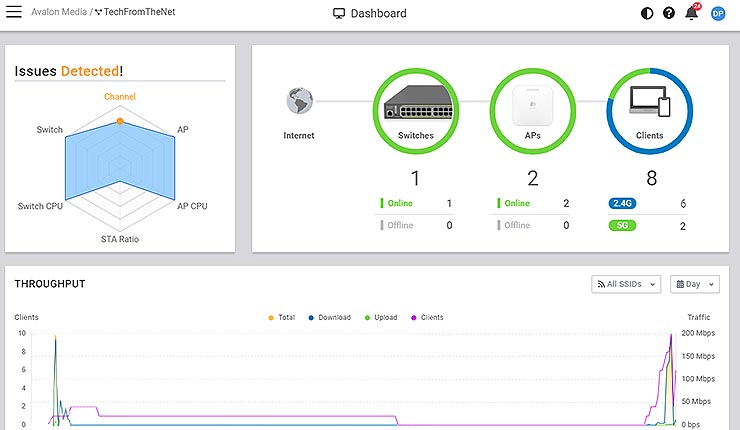Image resolution: width=740 pixels, height=430 pixels.
Task: Toggle the Total series in legend
Action: point(281,317)
